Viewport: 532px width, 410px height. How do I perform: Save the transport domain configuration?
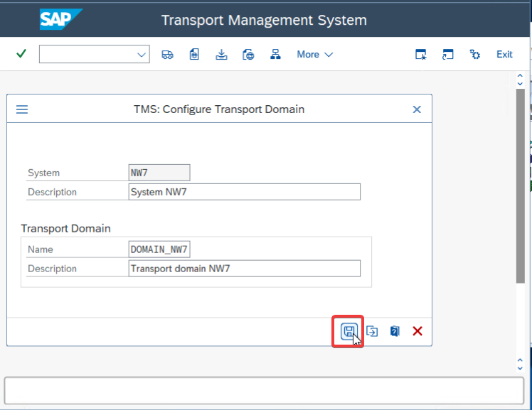(349, 331)
